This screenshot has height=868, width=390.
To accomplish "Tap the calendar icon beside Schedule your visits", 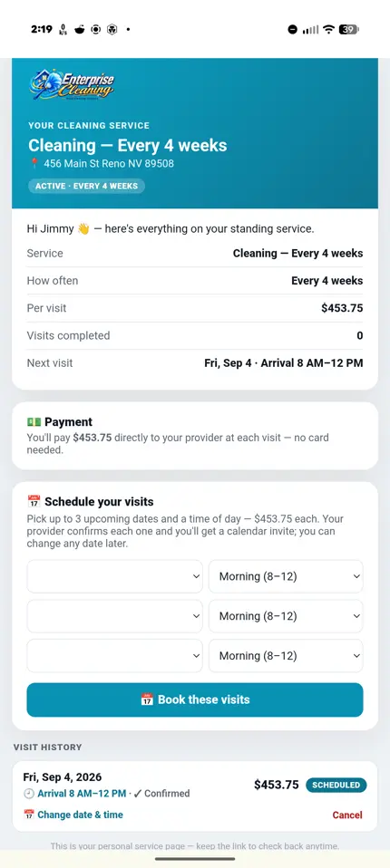I will point(34,502).
